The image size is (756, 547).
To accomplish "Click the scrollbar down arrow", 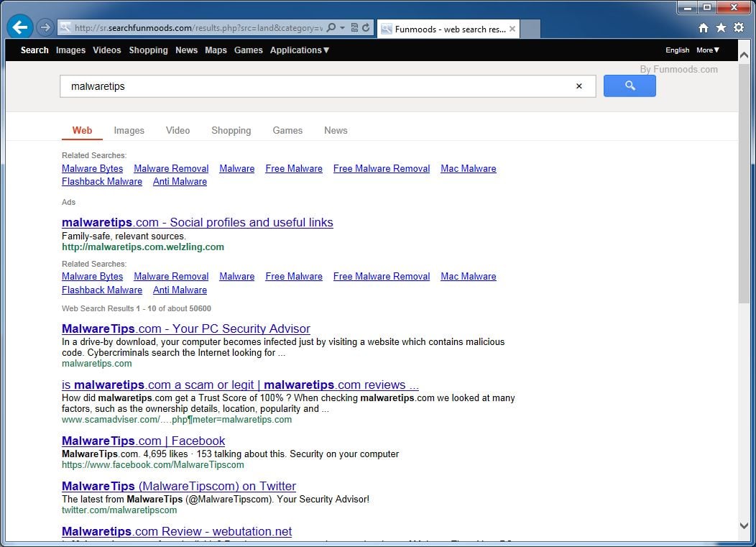I will click(x=744, y=525).
